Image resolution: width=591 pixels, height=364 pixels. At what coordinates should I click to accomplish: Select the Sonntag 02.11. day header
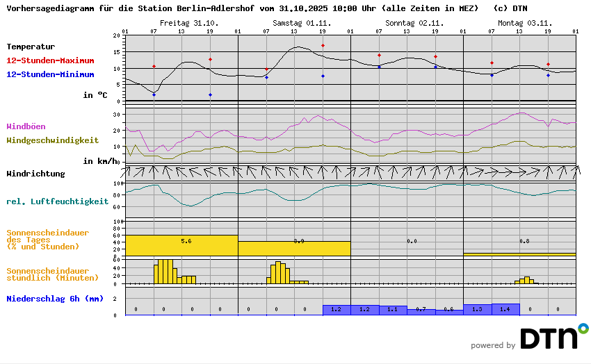tap(414, 23)
